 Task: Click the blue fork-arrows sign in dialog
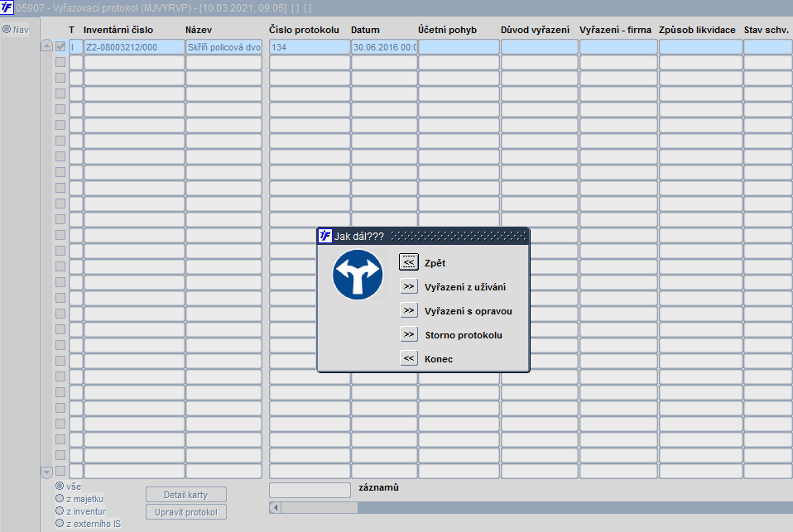pyautogui.click(x=357, y=276)
